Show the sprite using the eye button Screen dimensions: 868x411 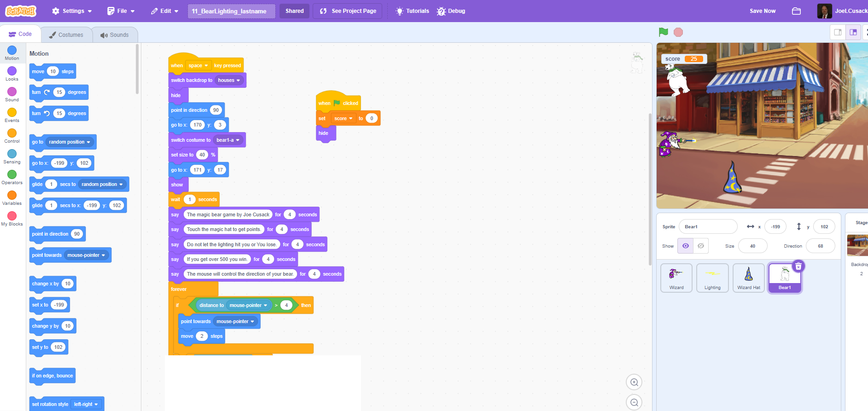click(685, 246)
